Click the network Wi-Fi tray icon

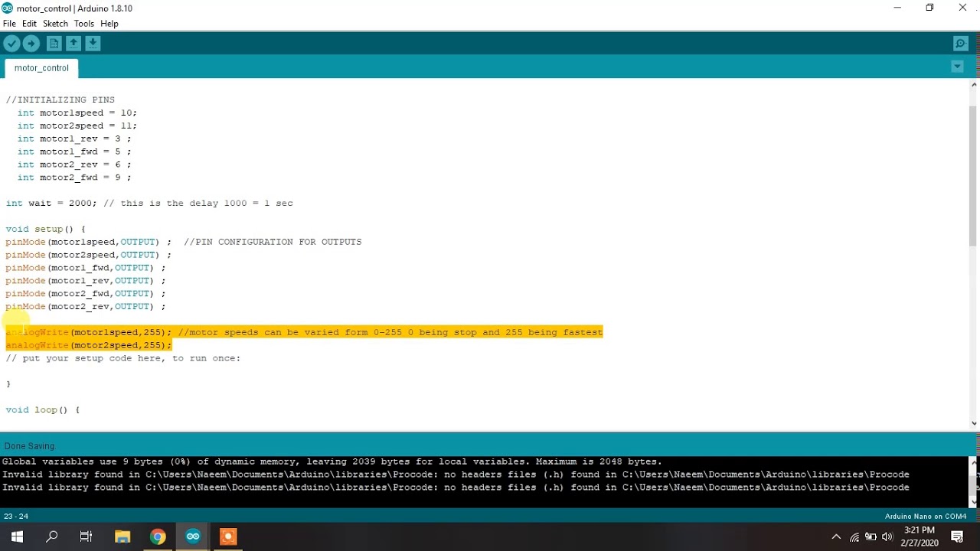pyautogui.click(x=854, y=537)
